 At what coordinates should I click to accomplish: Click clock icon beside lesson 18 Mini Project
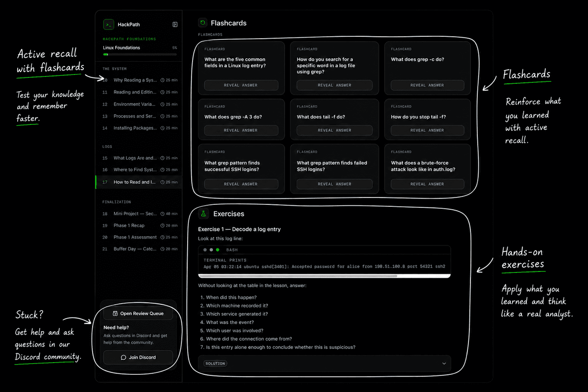tap(163, 214)
